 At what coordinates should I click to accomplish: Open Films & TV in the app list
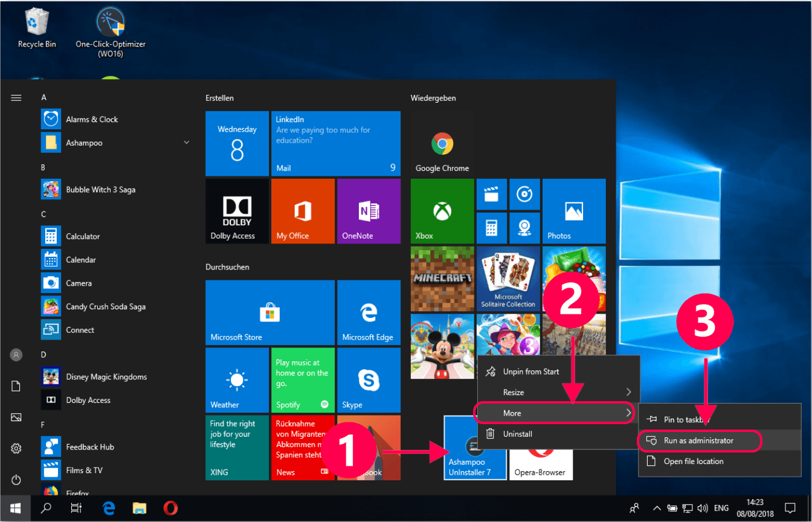116,470
